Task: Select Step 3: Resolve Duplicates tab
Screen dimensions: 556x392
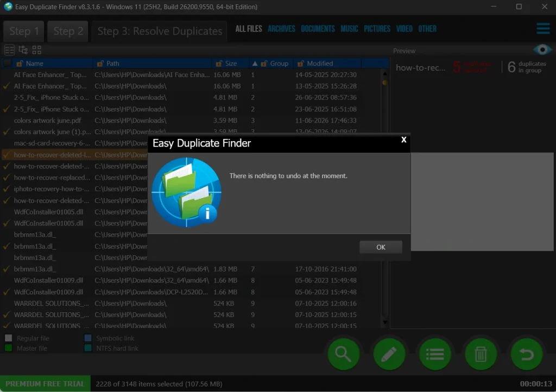Action: pyautogui.click(x=159, y=31)
